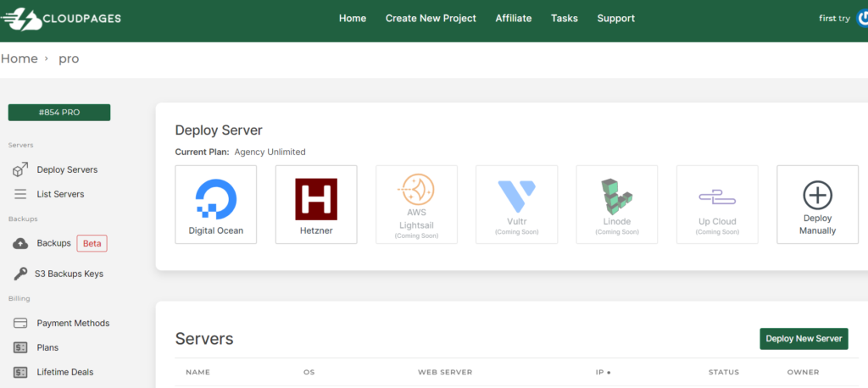Screen dimensions: 868x388
Task: Click the breadcrumb chevron separator
Action: click(47, 58)
